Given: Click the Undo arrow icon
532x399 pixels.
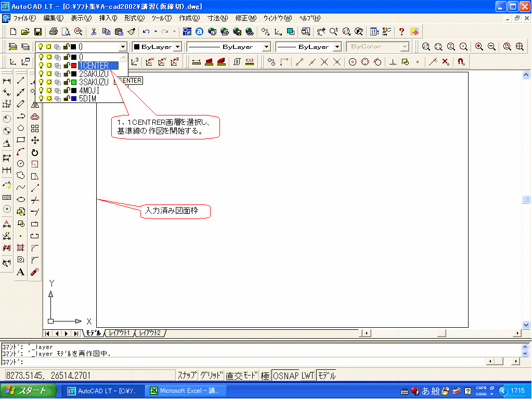Looking at the screenshot, I should pos(146,32).
